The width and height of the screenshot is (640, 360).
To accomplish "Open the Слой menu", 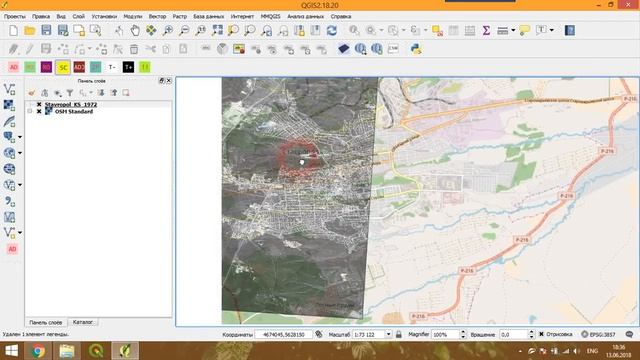I will (78, 16).
